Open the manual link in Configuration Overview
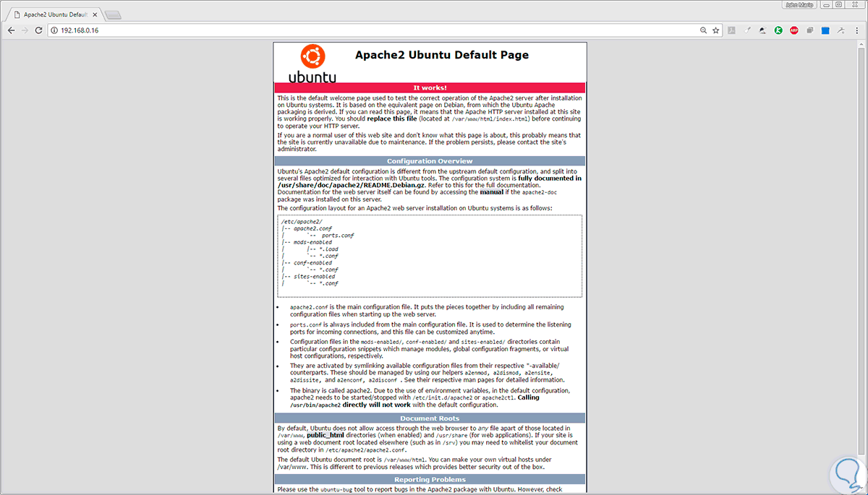This screenshot has width=868, height=495. 490,192
